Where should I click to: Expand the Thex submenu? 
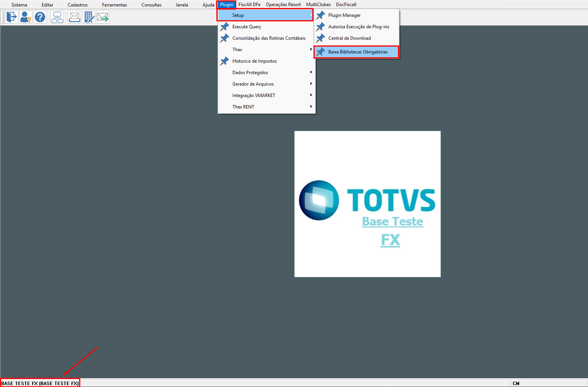point(266,50)
